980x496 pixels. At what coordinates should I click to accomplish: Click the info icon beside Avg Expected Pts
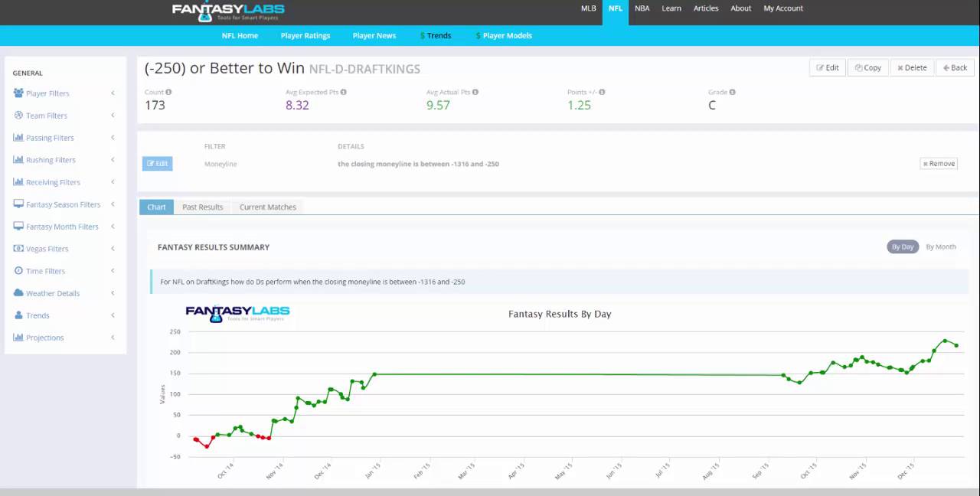(343, 92)
